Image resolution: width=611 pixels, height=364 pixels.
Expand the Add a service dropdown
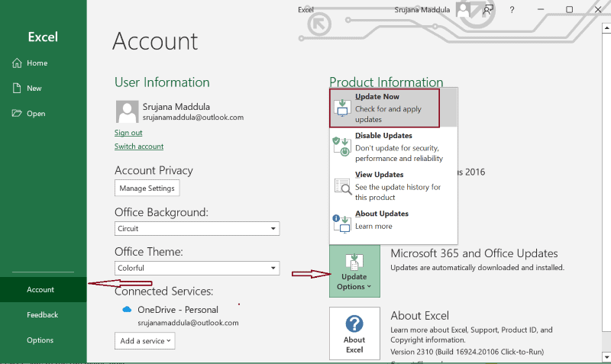[144, 340]
